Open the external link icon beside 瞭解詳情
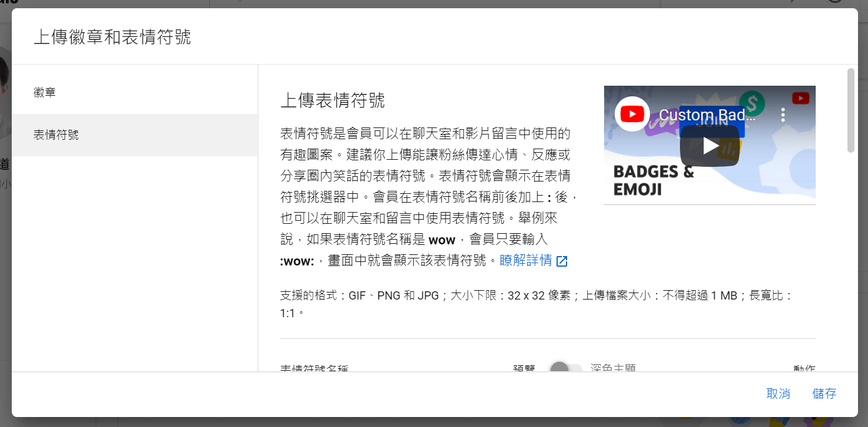868x427 pixels. coord(562,261)
